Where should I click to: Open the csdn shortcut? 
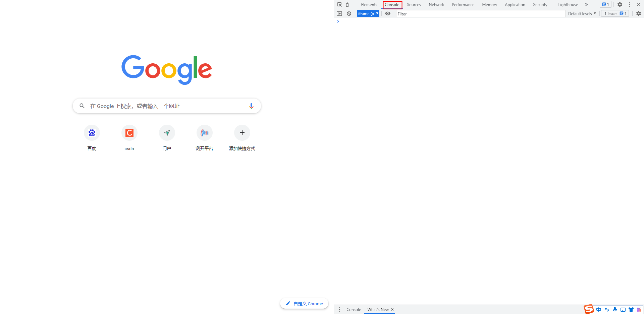(x=129, y=138)
